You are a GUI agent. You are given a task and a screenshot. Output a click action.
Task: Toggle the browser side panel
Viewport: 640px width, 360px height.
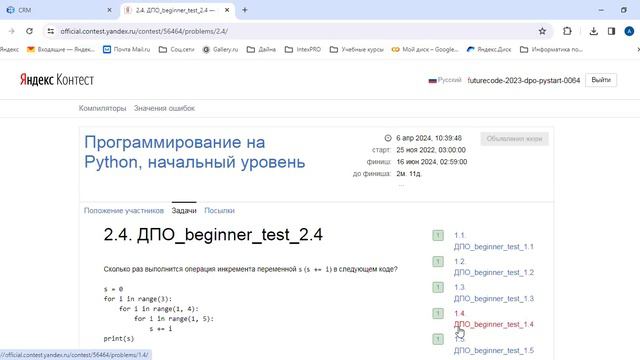coord(611,31)
